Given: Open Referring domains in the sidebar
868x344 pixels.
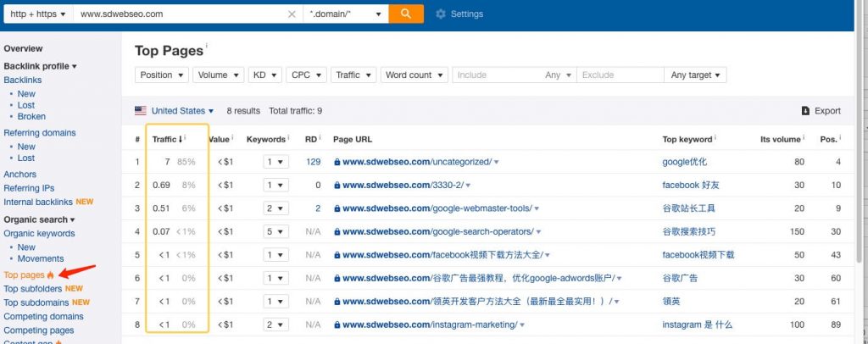Looking at the screenshot, I should tap(40, 133).
